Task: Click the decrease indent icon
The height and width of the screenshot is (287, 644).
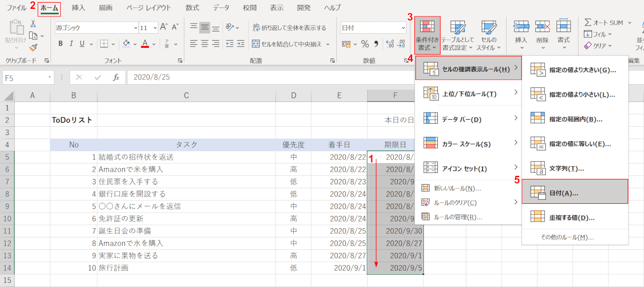Action: tap(229, 44)
